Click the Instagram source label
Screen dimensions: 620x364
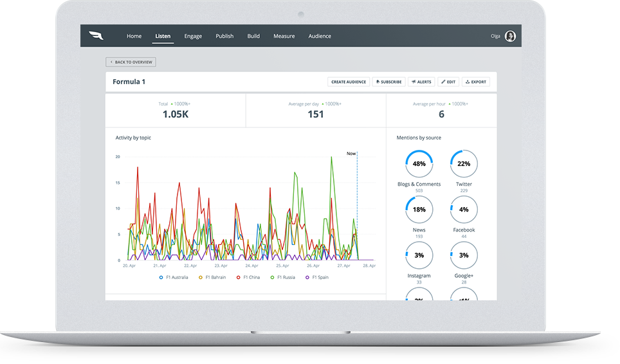point(419,276)
